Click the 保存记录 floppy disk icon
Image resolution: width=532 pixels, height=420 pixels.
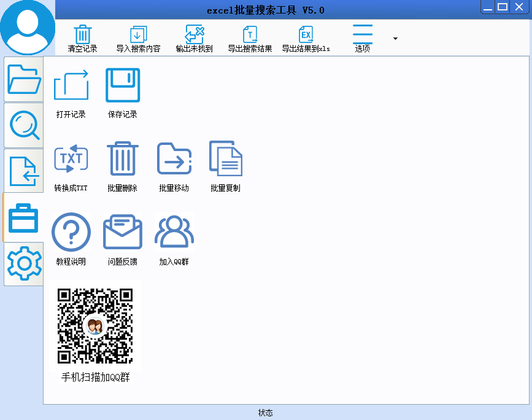click(x=123, y=85)
